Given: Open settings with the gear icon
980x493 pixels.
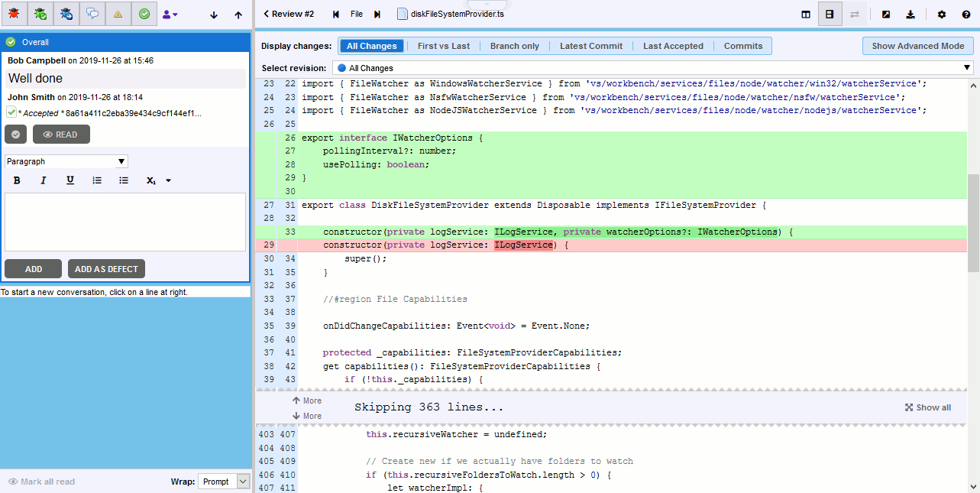Looking at the screenshot, I should click(942, 14).
